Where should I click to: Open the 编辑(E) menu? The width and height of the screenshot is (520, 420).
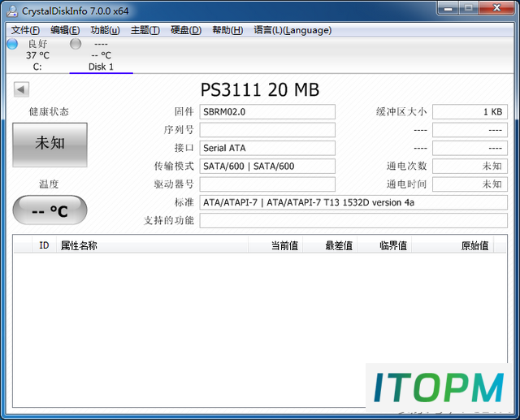(x=65, y=30)
